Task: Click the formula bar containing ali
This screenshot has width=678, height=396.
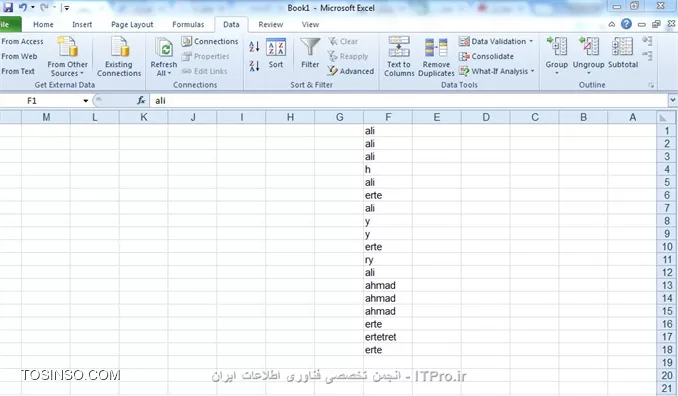Action: pos(409,101)
